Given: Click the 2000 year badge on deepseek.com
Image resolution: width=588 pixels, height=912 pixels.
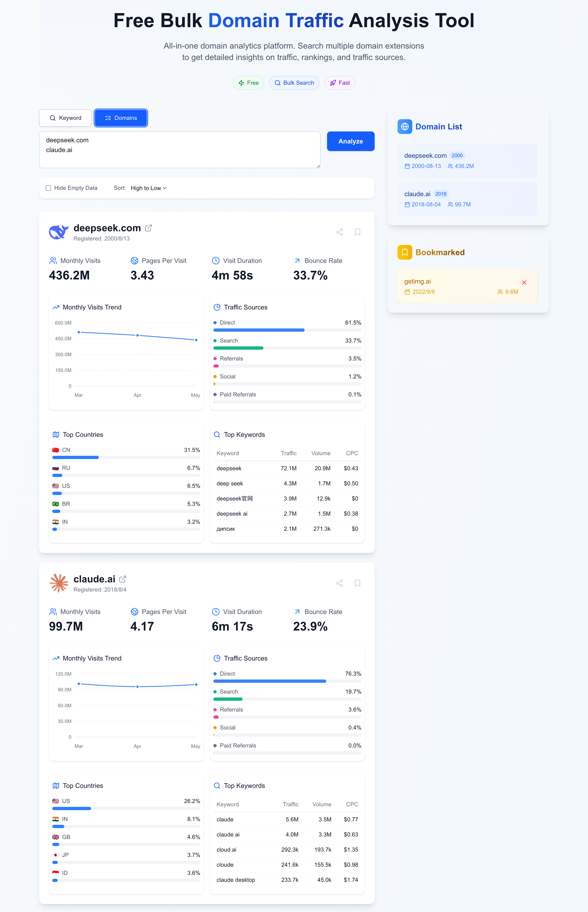Looking at the screenshot, I should (457, 155).
